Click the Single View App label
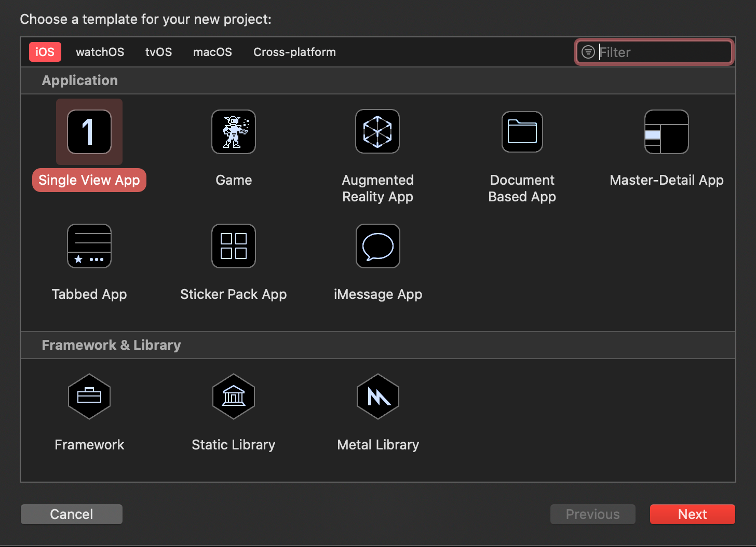Viewport: 756px width, 547px height. point(89,180)
